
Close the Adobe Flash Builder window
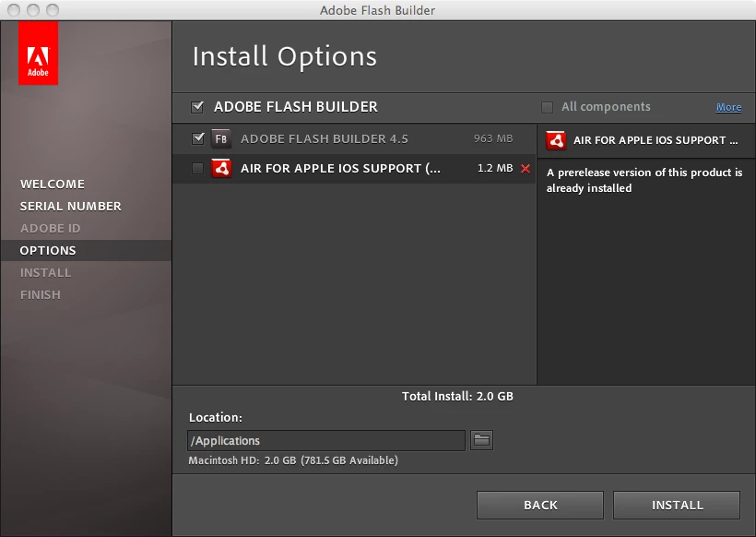(14, 9)
